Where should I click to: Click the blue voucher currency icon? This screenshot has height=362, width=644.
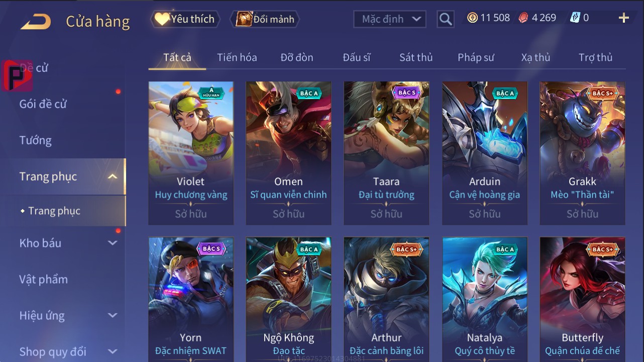point(575,18)
